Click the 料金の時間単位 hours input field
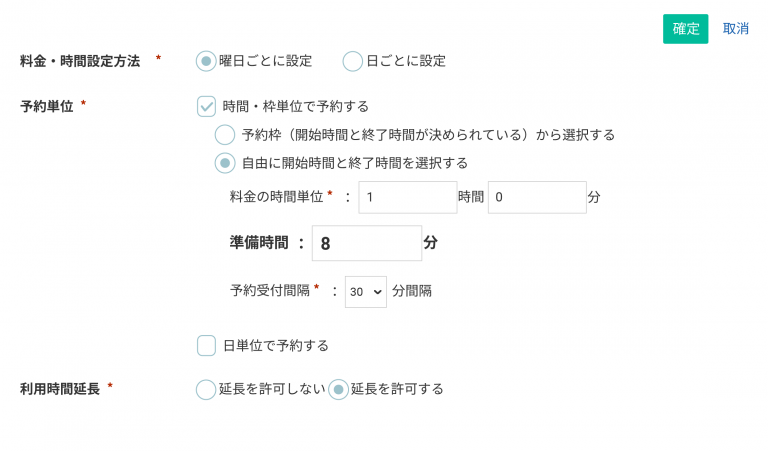 [407, 197]
